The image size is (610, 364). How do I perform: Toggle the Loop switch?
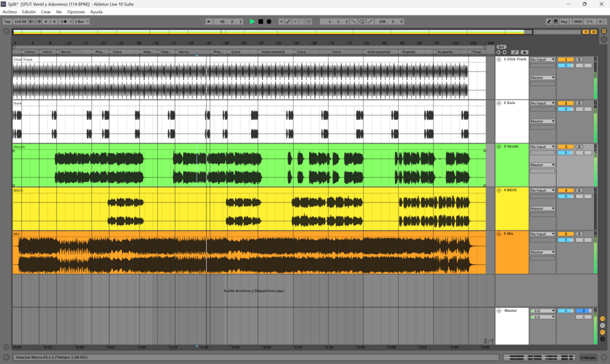pos(362,22)
